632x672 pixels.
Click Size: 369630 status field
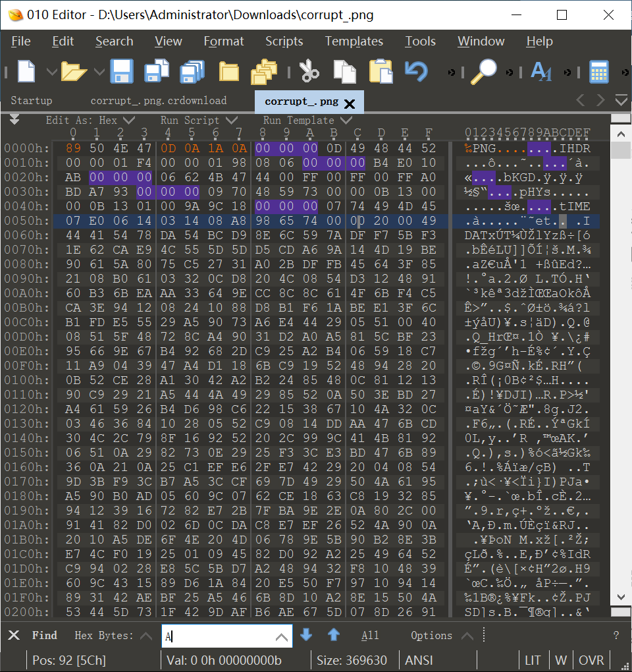[352, 660]
